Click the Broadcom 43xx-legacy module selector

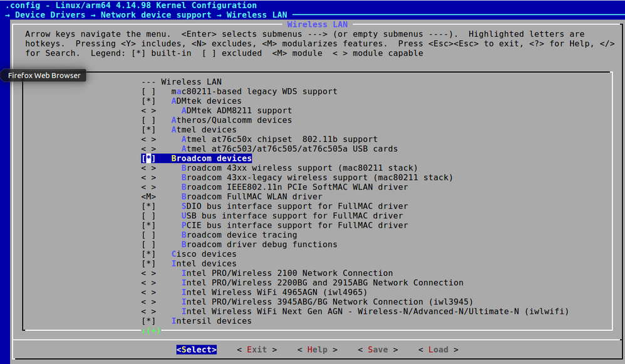pyautogui.click(x=148, y=178)
